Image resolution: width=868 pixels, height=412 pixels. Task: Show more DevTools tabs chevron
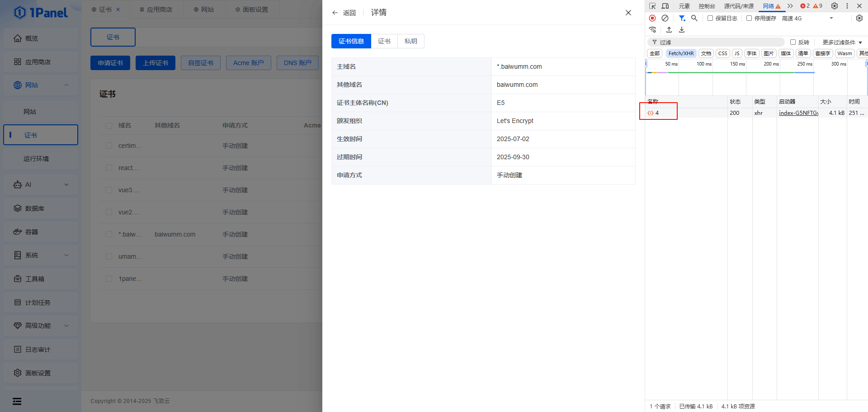(790, 6)
